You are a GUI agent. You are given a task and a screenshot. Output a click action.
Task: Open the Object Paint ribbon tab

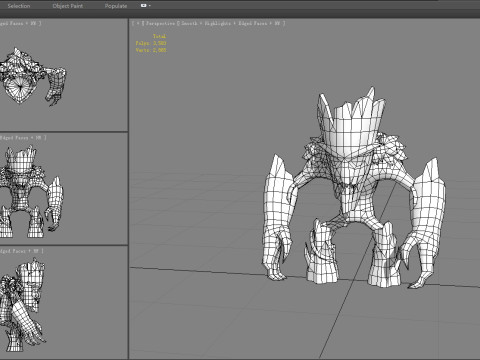point(68,6)
